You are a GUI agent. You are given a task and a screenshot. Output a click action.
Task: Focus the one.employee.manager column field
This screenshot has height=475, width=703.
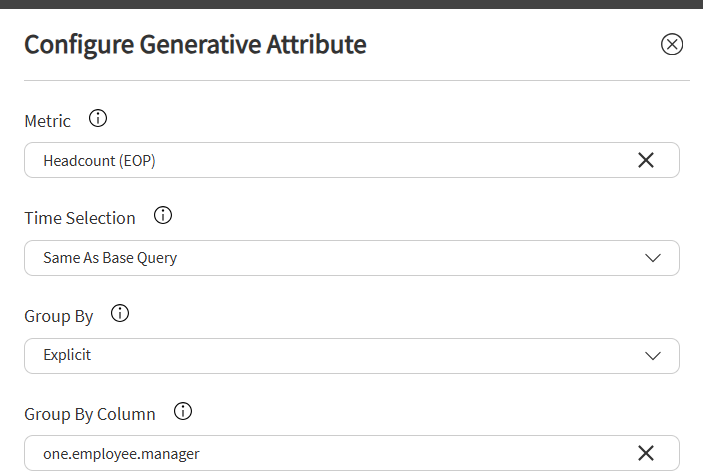tap(352, 453)
